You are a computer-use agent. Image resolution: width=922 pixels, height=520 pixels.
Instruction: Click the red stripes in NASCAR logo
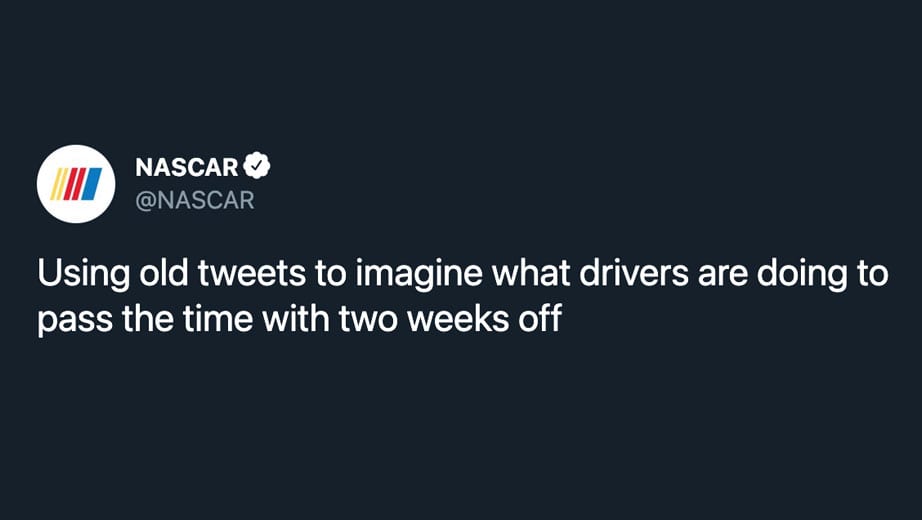coord(74,184)
